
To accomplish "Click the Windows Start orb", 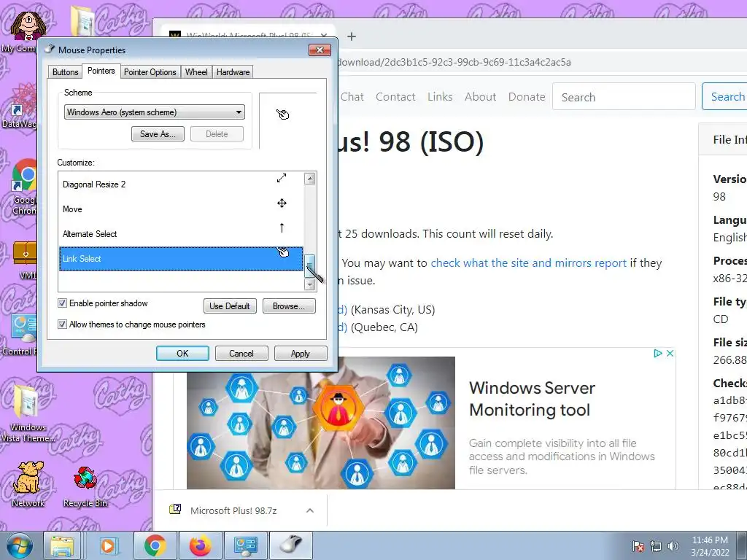I will (20, 545).
